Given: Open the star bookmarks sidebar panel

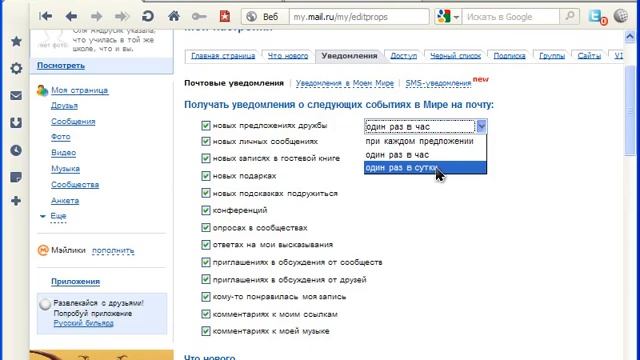Looking at the screenshot, I should (16, 41).
